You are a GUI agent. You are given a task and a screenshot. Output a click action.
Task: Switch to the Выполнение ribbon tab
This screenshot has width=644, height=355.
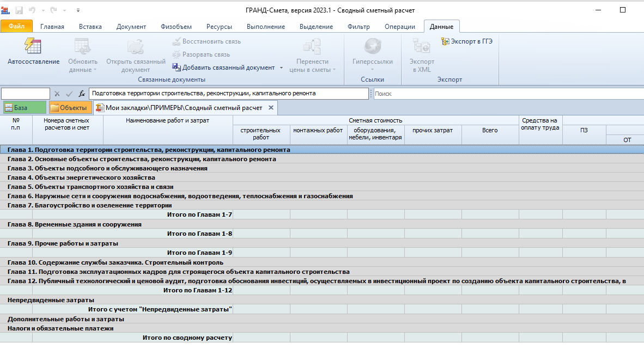266,27
